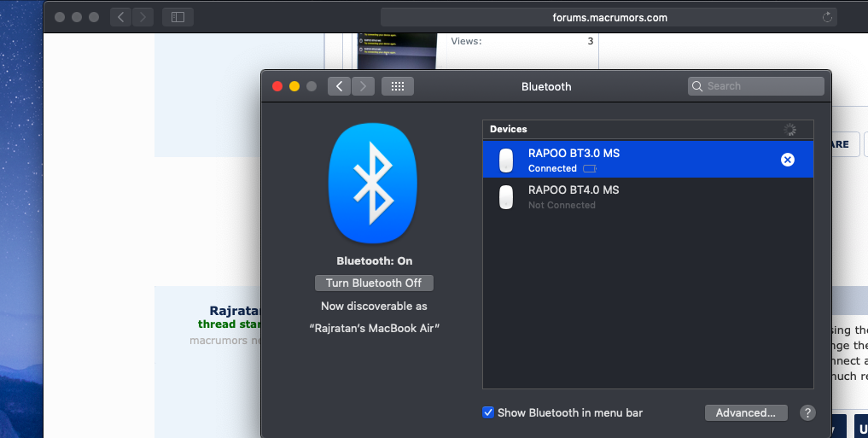
Task: Click RAPOO BT3.0 MS mouse icon
Action: pyautogui.click(x=506, y=161)
